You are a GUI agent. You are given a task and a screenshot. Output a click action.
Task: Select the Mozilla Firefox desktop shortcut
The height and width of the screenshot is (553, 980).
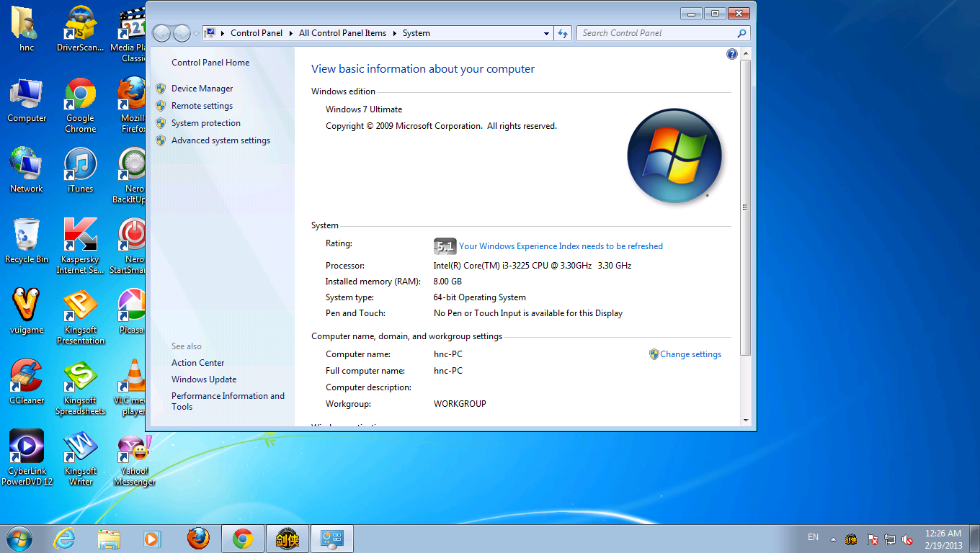(x=133, y=105)
